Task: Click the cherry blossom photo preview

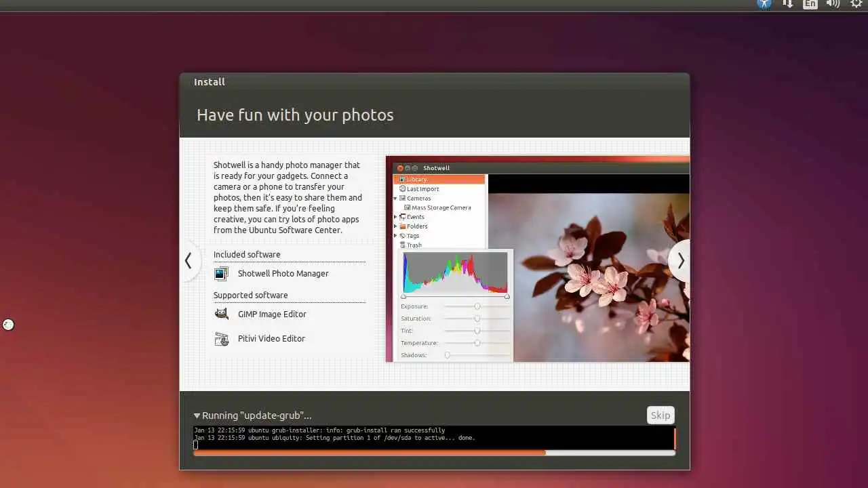Action: [589, 278]
